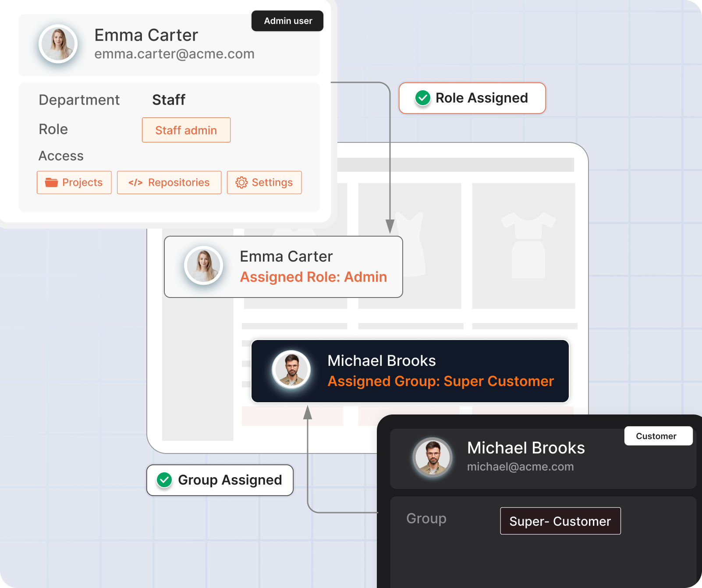The height and width of the screenshot is (588, 702).
Task: Click the Role label in Emma's card
Action: [x=53, y=129]
